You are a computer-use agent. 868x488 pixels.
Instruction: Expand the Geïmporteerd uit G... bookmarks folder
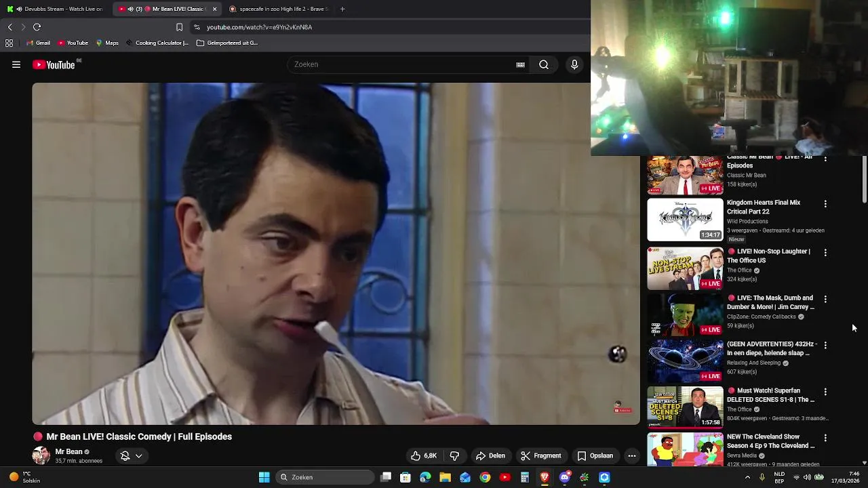(x=227, y=43)
